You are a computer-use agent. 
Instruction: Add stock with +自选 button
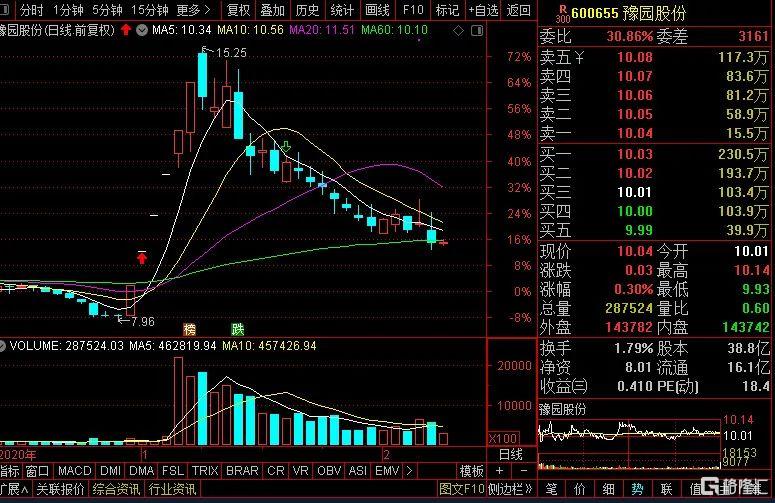point(483,10)
